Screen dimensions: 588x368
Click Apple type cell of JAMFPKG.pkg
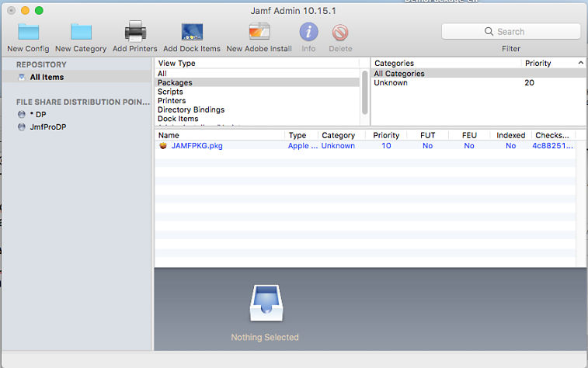click(x=302, y=146)
